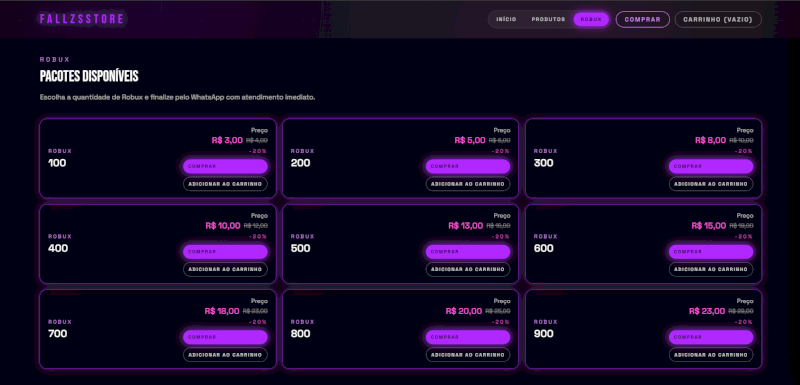This screenshot has width=800, height=385.
Task: Buy the 400 Robux package
Action: click(225, 252)
